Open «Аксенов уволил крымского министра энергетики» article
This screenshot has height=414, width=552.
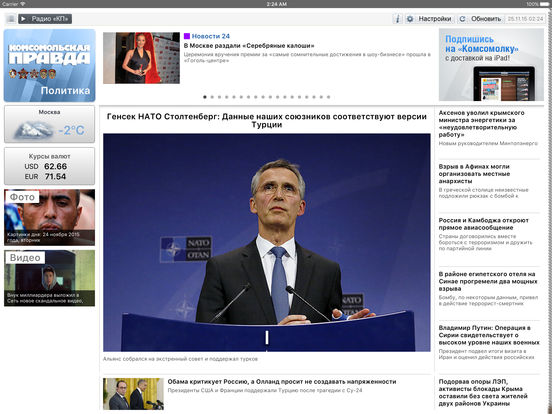[x=482, y=124]
